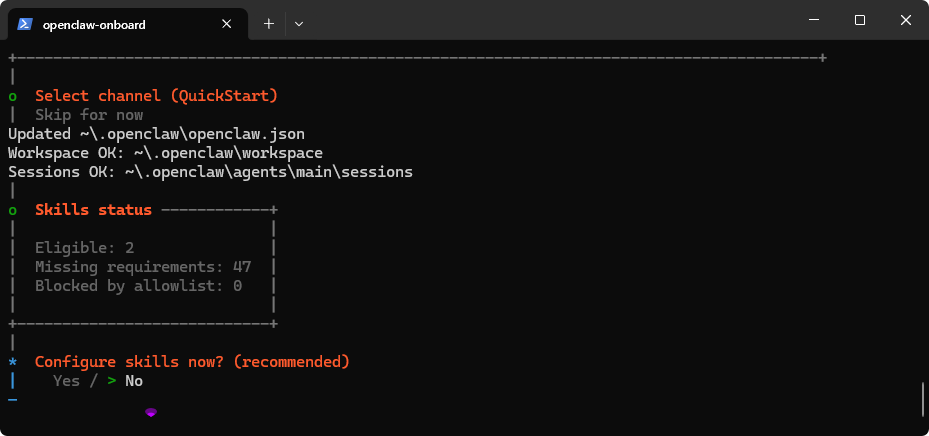The width and height of the screenshot is (929, 436).
Task: Expand the new tab profile dropdown
Action: [299, 24]
